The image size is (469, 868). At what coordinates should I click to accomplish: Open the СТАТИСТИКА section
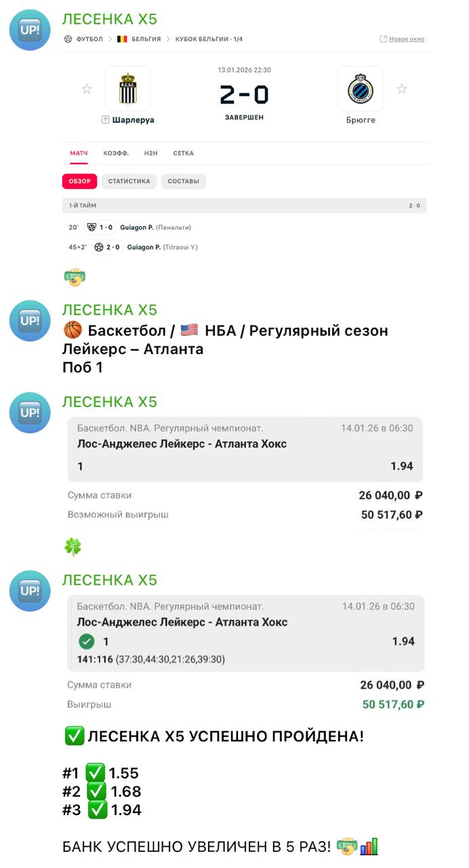point(129,182)
